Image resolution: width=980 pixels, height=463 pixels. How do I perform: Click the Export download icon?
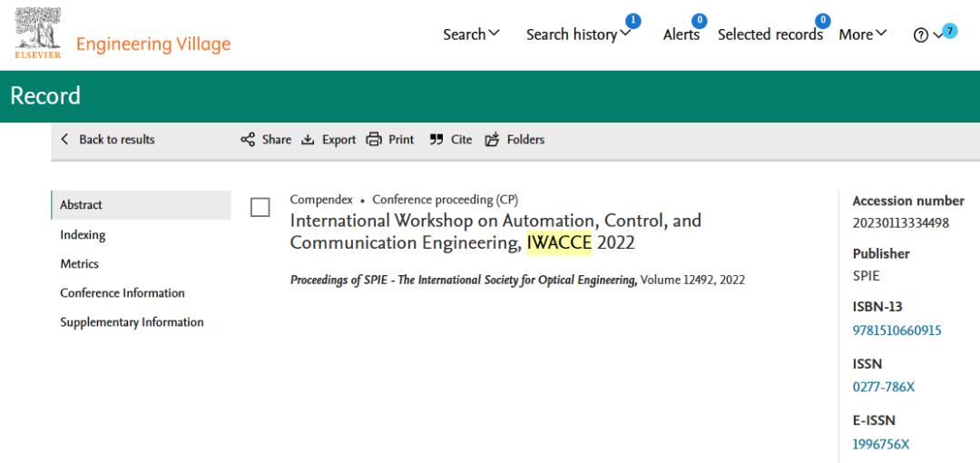pyautogui.click(x=308, y=140)
